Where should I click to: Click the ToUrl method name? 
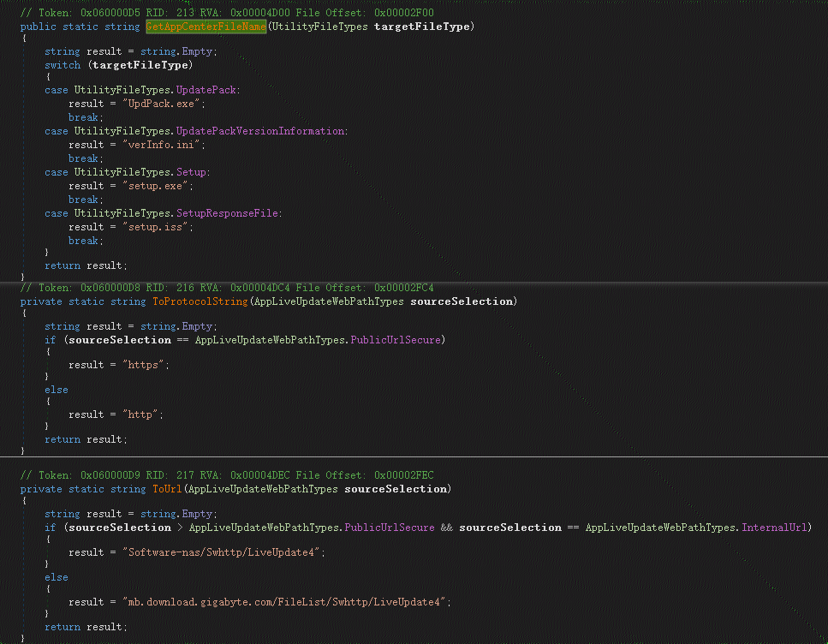click(x=167, y=489)
